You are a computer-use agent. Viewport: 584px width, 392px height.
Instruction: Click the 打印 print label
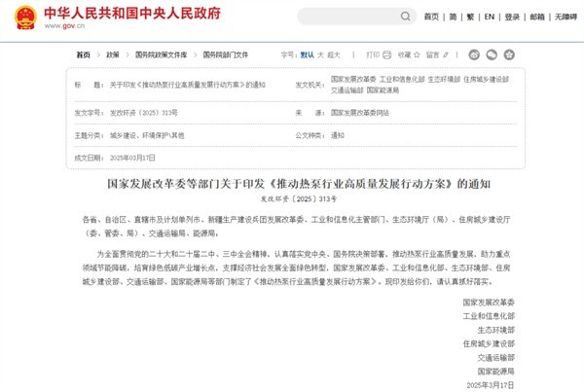tap(373, 55)
